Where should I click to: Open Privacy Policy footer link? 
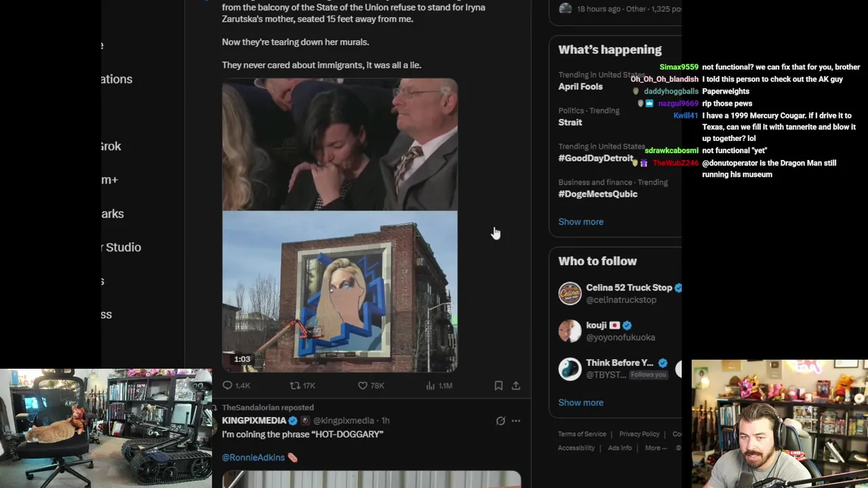[x=639, y=434]
